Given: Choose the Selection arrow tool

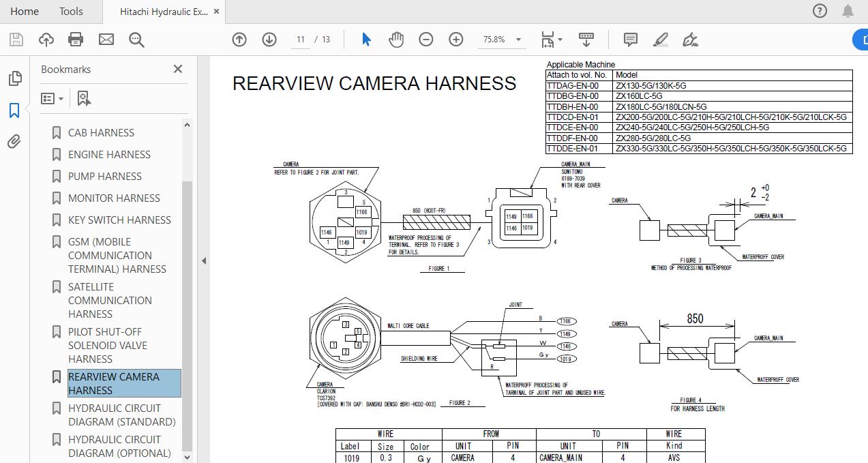Looking at the screenshot, I should click(366, 40).
